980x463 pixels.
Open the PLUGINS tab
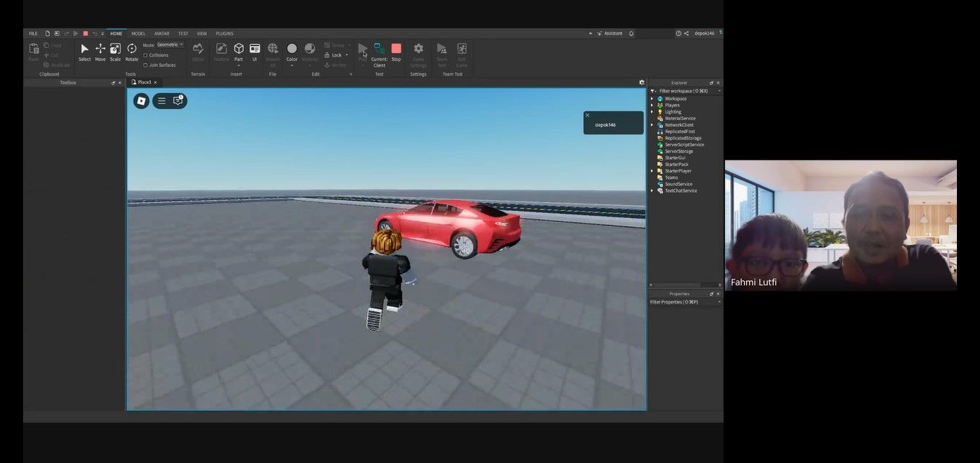(224, 33)
